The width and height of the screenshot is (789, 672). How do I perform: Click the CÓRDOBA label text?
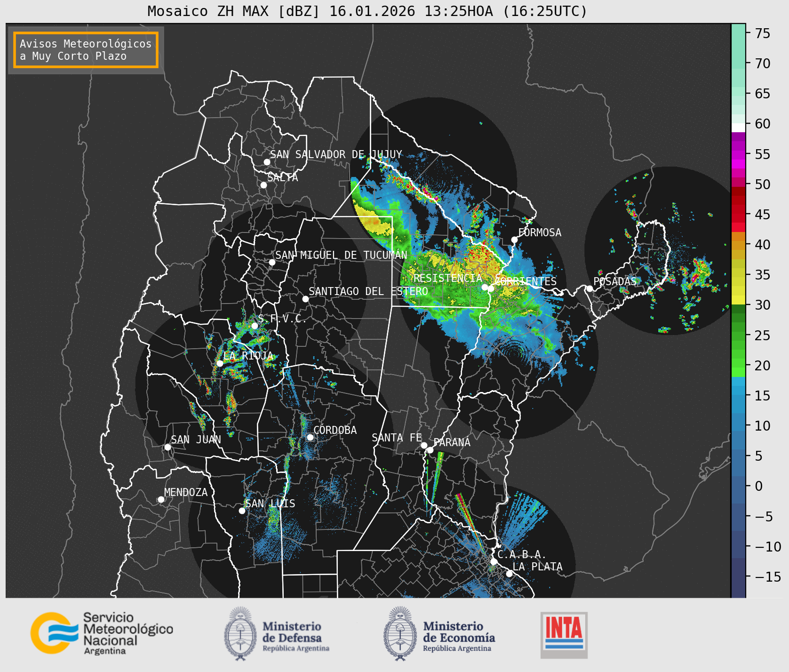pyautogui.click(x=335, y=430)
